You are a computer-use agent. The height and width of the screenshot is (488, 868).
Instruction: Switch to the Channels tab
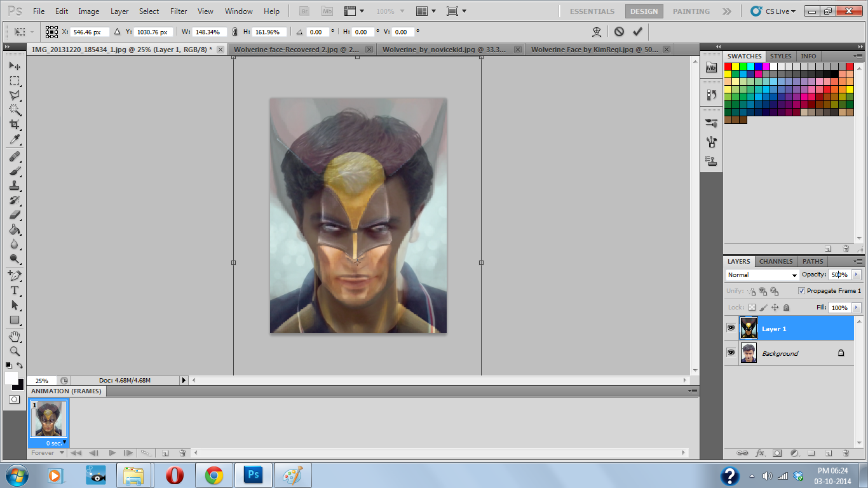[x=776, y=261]
